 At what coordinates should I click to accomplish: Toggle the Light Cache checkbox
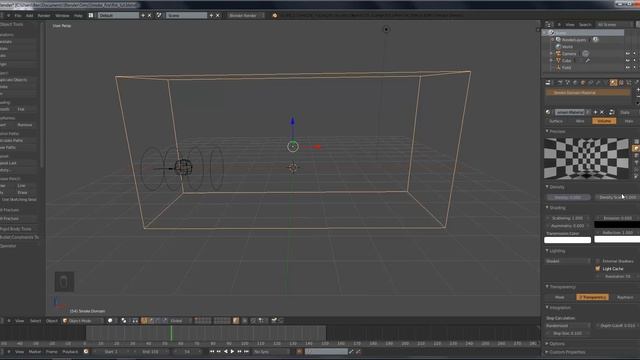click(598, 269)
